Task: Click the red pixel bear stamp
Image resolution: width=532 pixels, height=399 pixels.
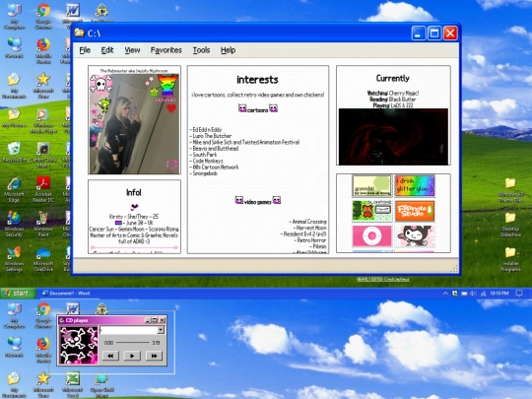Action: [372, 211]
